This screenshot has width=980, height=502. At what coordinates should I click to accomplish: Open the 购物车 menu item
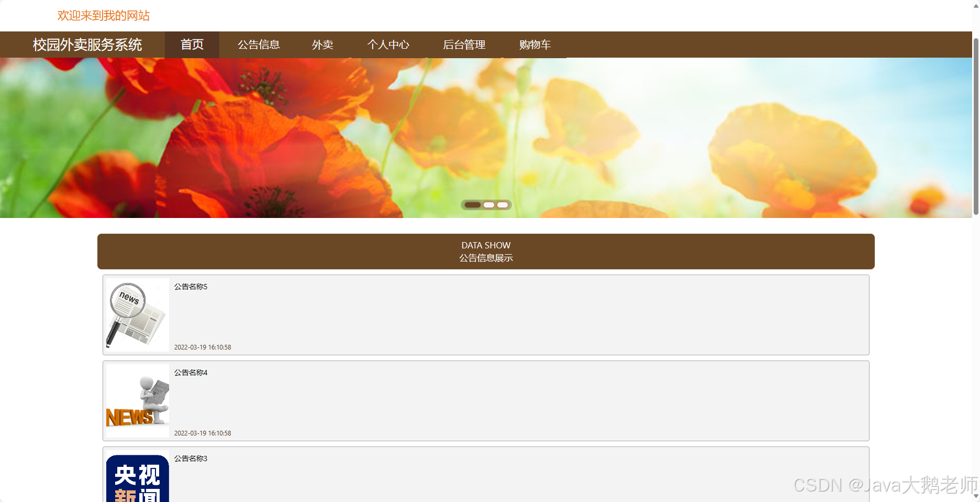(x=535, y=45)
